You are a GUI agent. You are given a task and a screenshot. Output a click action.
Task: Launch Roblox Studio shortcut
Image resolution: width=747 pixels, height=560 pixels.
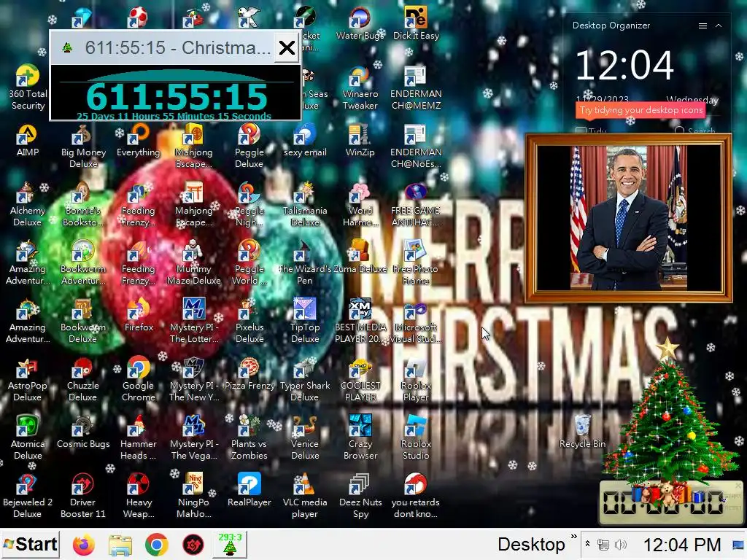(x=416, y=437)
